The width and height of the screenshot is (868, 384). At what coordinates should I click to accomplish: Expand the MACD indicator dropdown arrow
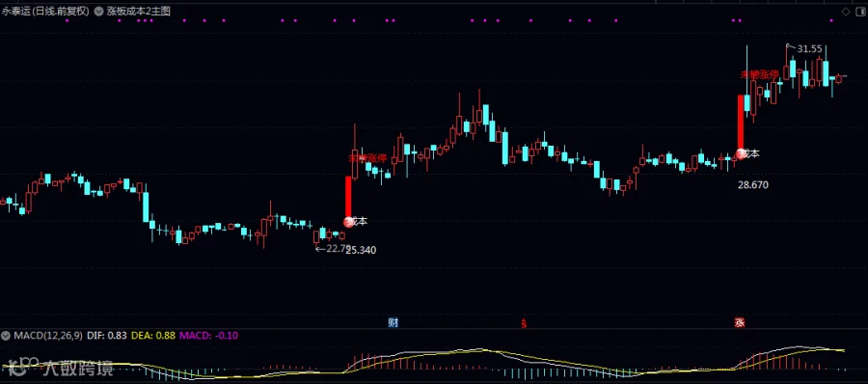click(6, 336)
